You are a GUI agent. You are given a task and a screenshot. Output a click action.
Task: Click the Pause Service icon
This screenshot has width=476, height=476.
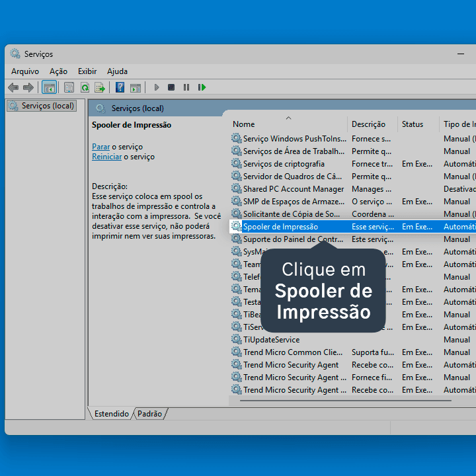186,88
